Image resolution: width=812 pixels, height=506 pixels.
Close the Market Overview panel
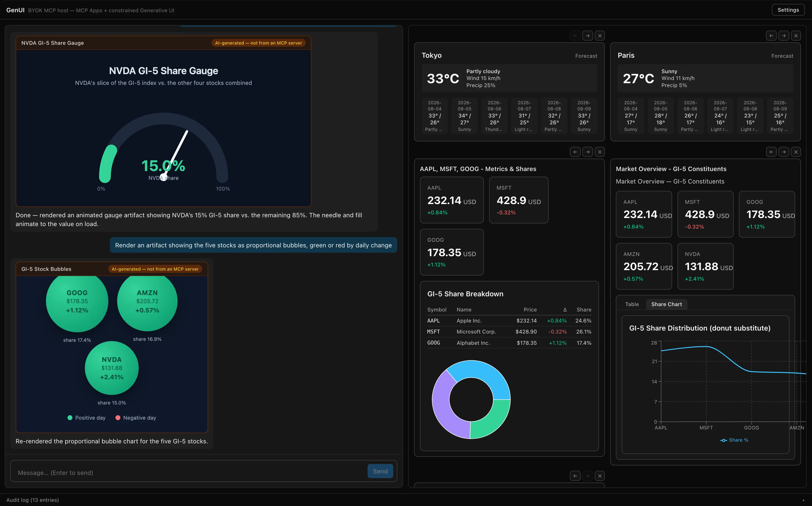796,152
